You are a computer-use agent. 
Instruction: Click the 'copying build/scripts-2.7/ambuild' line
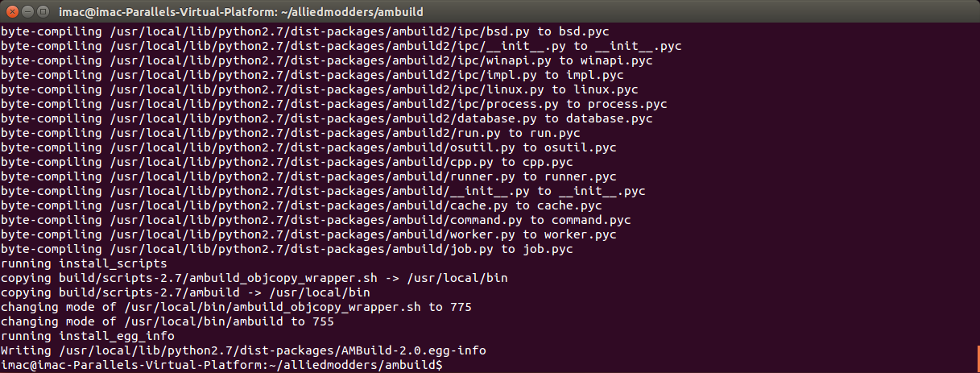pos(186,292)
